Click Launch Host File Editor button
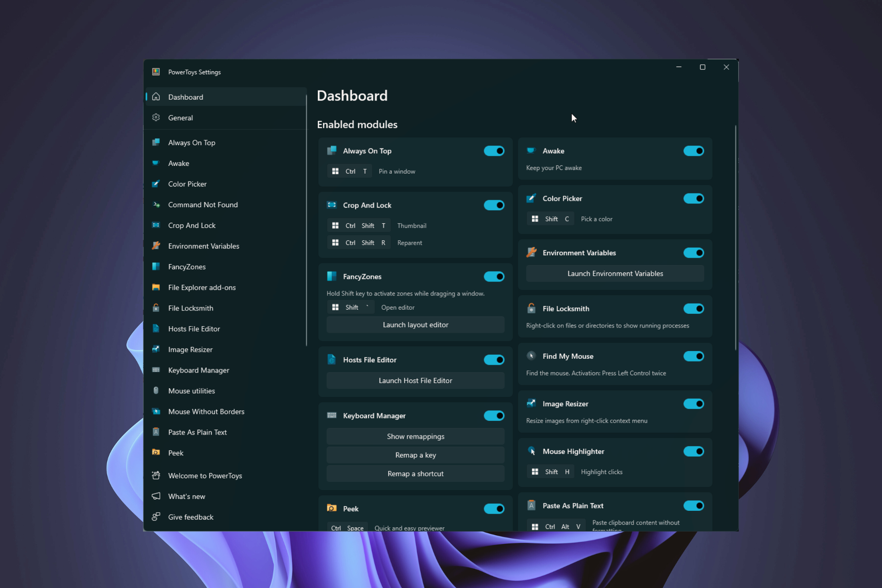The width and height of the screenshot is (882, 588). pyautogui.click(x=415, y=380)
